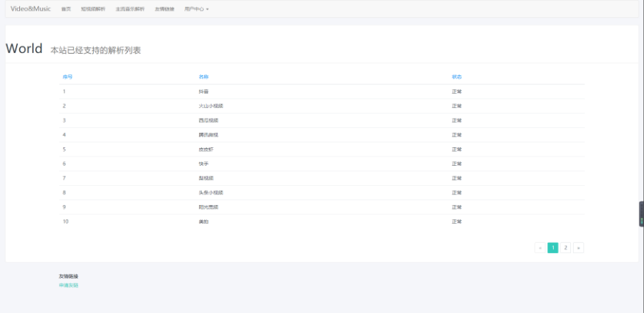Screen dimensions: 644x313
Task: Expand the 用户中心 dropdown menu
Action: coord(196,9)
